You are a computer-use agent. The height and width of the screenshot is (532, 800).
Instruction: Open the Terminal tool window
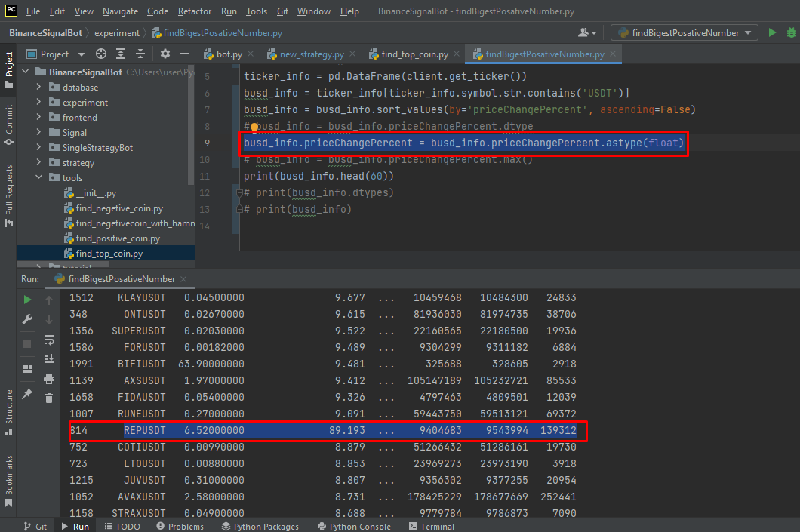pyautogui.click(x=432, y=527)
